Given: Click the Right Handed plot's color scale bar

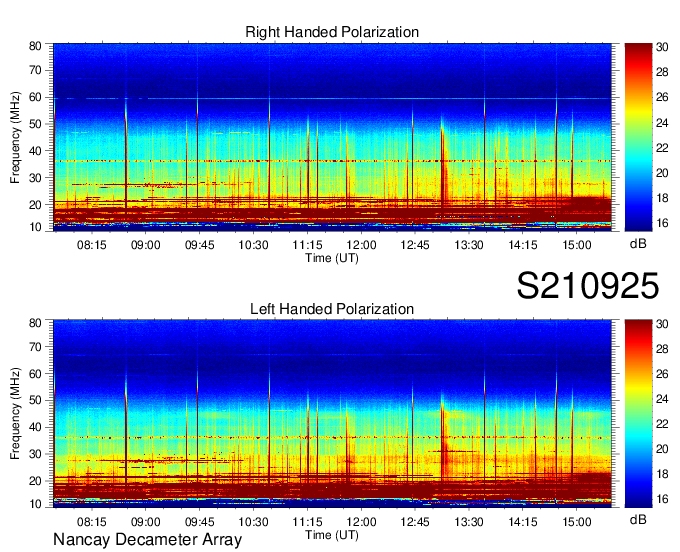Looking at the screenshot, I should click(x=638, y=137).
